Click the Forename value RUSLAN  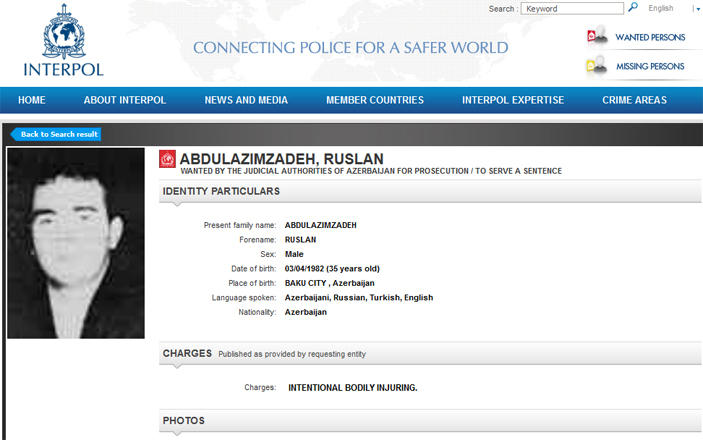tap(300, 240)
